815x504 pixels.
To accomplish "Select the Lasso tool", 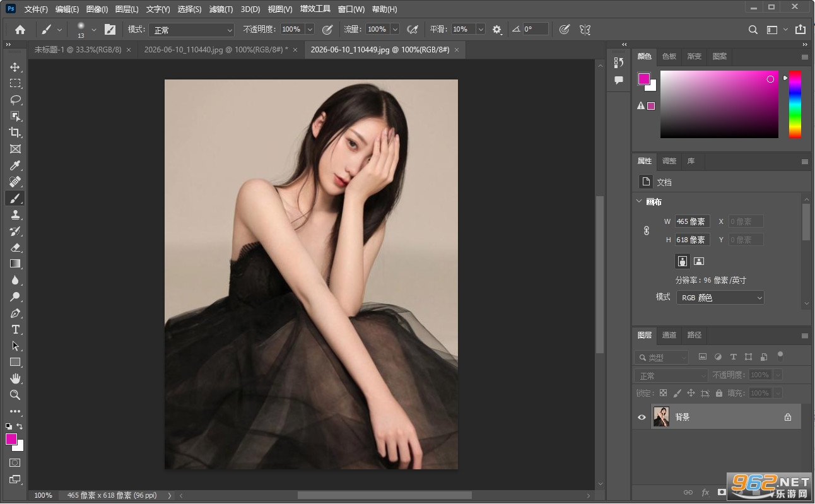I will pos(15,100).
